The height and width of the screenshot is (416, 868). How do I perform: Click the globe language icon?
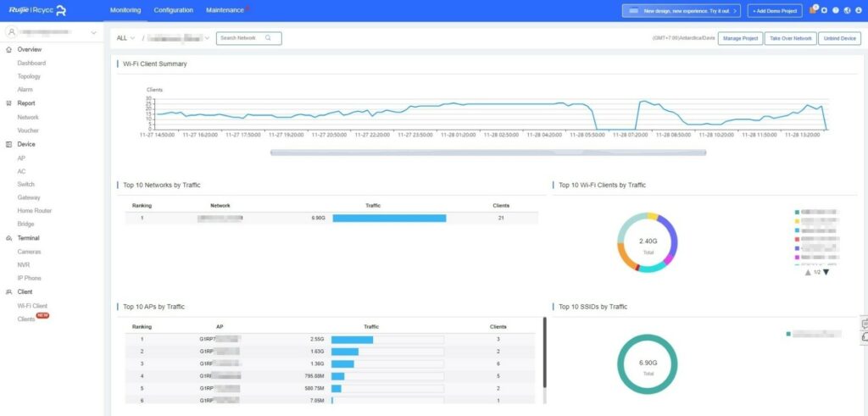(848, 10)
